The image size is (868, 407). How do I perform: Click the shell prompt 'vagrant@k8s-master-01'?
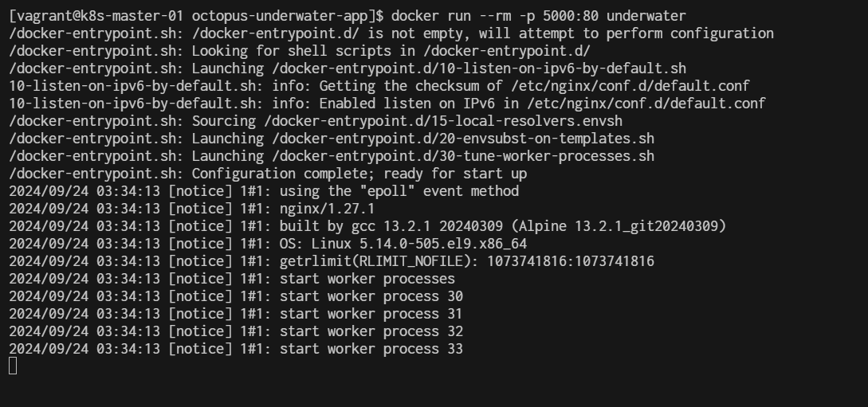pos(99,16)
